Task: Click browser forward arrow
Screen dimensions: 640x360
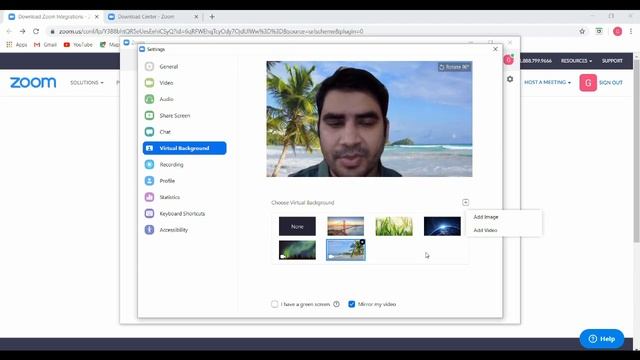Action: [x=22, y=31]
